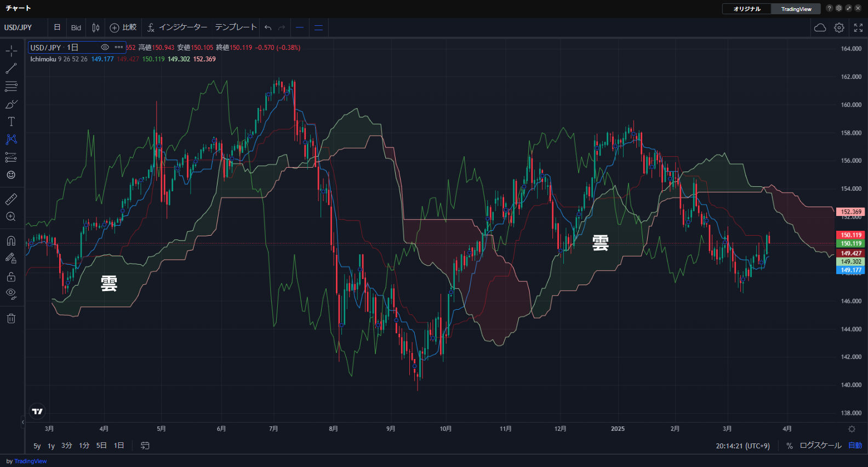The width and height of the screenshot is (868, 467).
Task: Toggle lock all drawings padlock
Action: pyautogui.click(x=11, y=276)
